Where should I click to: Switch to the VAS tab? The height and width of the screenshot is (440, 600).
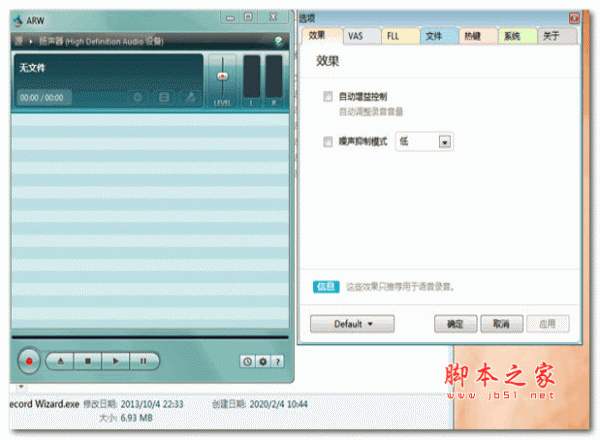click(x=362, y=36)
